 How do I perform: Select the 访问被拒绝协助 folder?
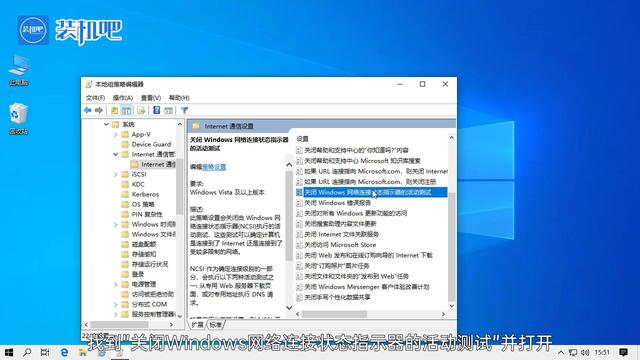click(x=148, y=294)
